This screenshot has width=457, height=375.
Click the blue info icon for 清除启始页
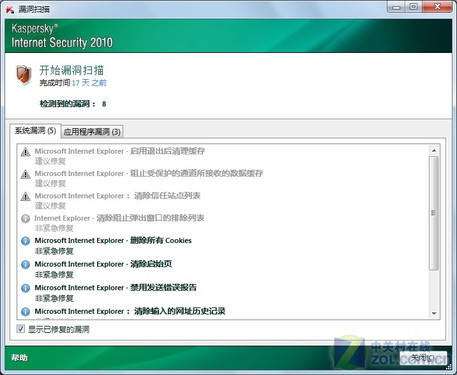pyautogui.click(x=25, y=264)
